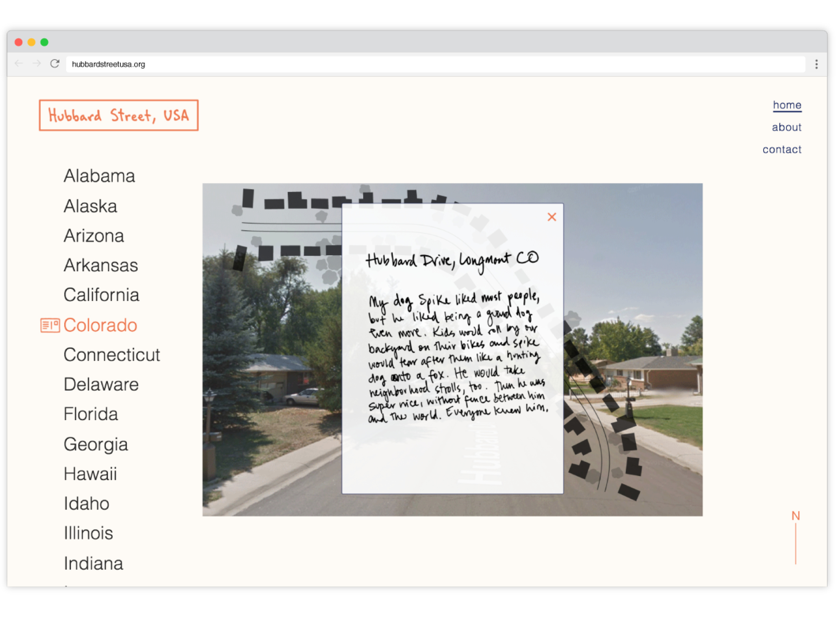
Task: Click the Hubbard Street, USA logo
Action: click(119, 115)
